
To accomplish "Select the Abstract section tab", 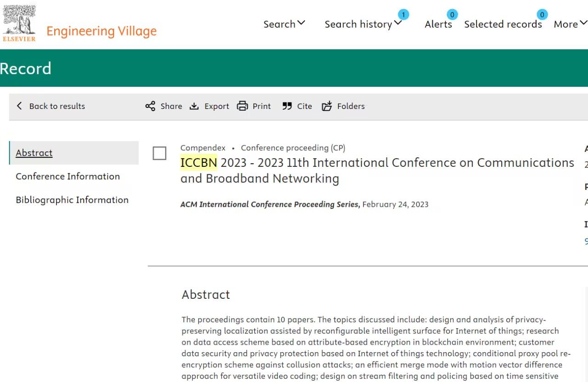I will 74,153.
